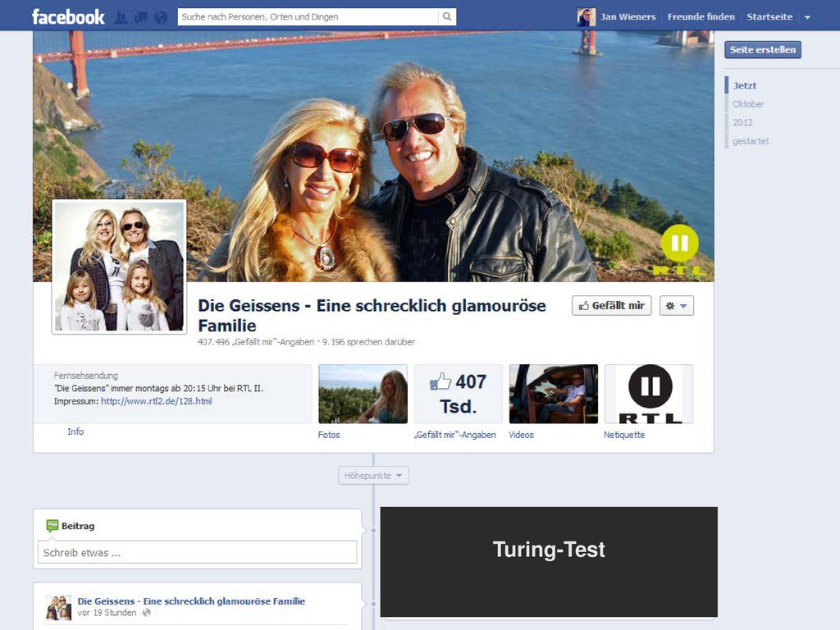Expand the Höhepunkte filter dropdown

click(x=373, y=476)
